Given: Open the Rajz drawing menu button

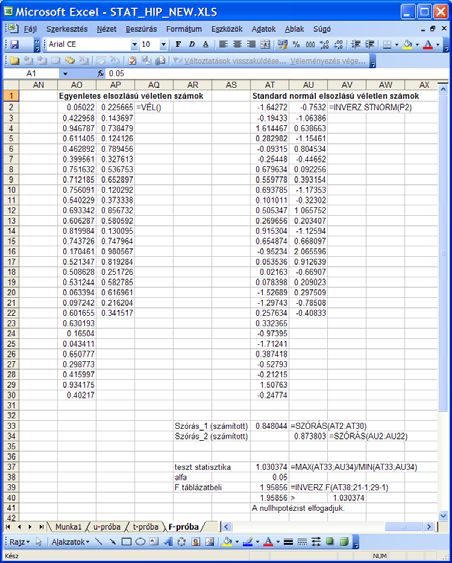Looking at the screenshot, I should pos(20,542).
